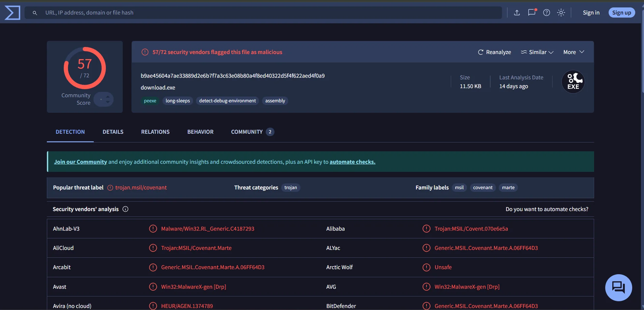
Task: Follow the automate checks link
Action: point(352,162)
